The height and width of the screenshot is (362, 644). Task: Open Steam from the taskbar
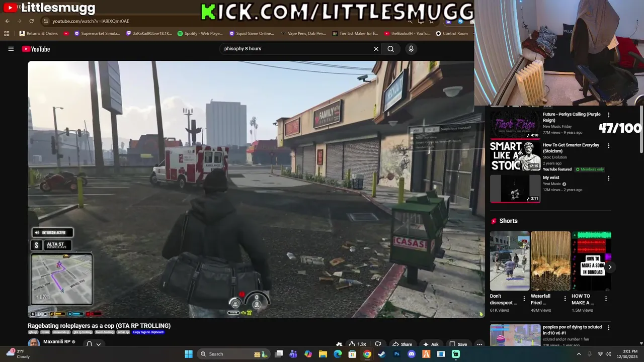[382, 354]
